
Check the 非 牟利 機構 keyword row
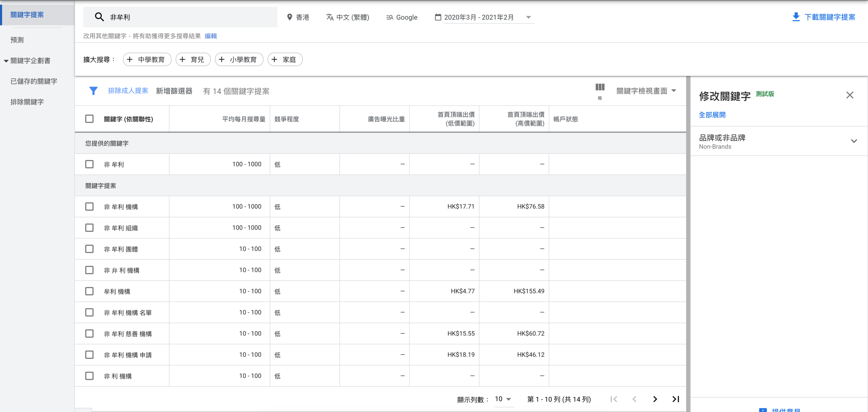tap(89, 207)
